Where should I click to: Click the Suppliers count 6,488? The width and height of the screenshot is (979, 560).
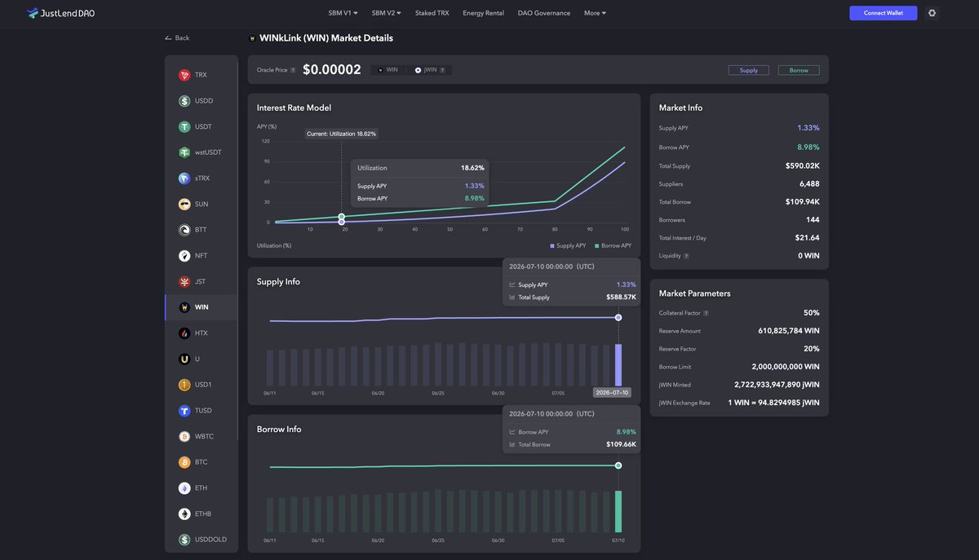pyautogui.click(x=809, y=184)
